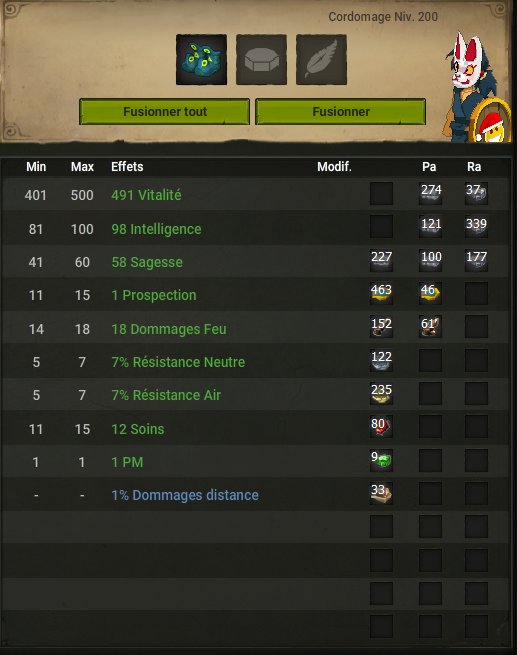Click the Fusionner button
Screen dimensions: 517x655
click(x=341, y=112)
